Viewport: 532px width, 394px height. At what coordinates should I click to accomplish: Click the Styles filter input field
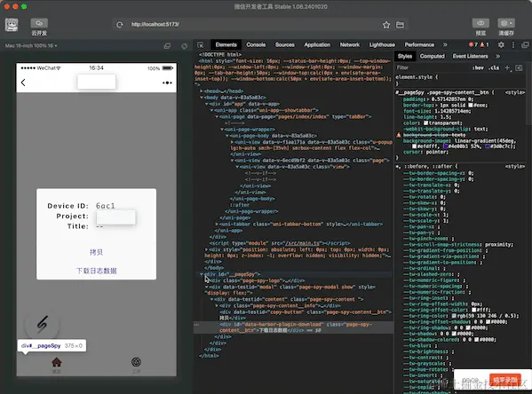[433, 67]
